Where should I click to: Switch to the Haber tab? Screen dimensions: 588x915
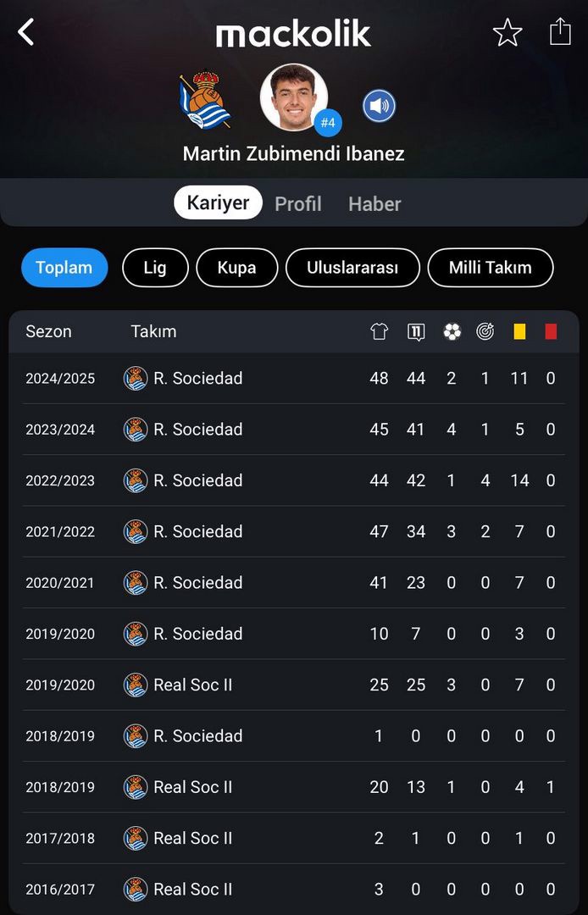[374, 203]
